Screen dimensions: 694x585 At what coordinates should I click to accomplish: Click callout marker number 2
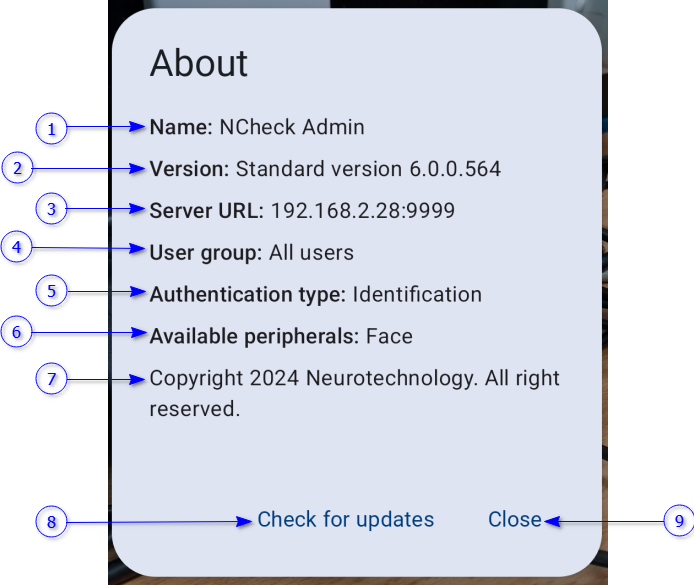coord(18,168)
